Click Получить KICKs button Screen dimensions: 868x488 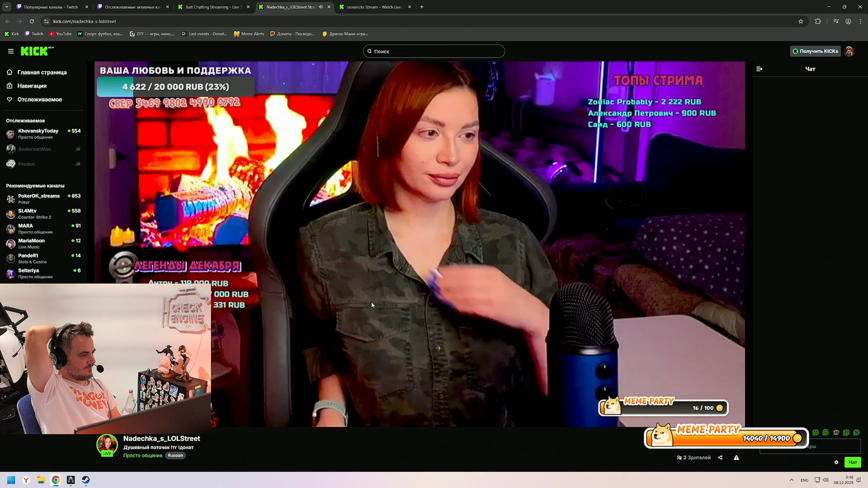(x=816, y=52)
